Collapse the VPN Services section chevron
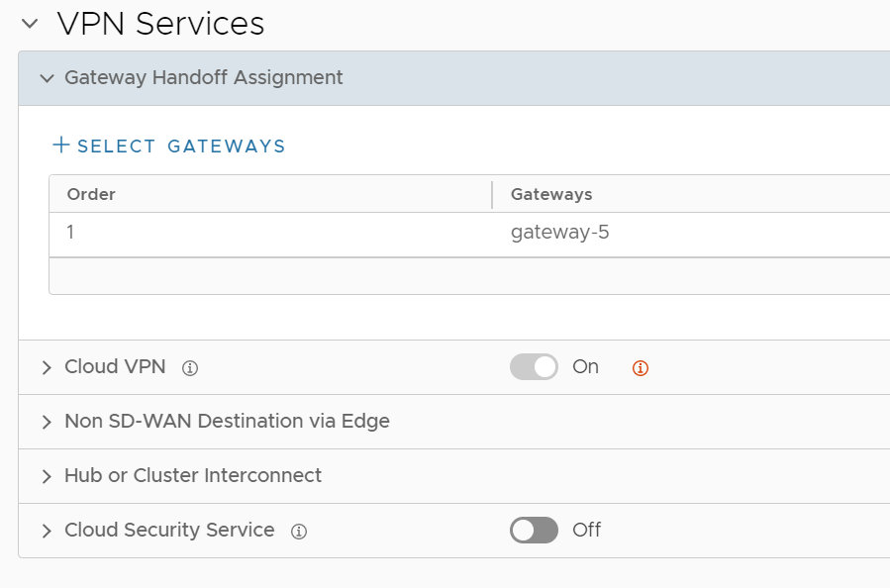This screenshot has height=588, width=890. [x=30, y=24]
